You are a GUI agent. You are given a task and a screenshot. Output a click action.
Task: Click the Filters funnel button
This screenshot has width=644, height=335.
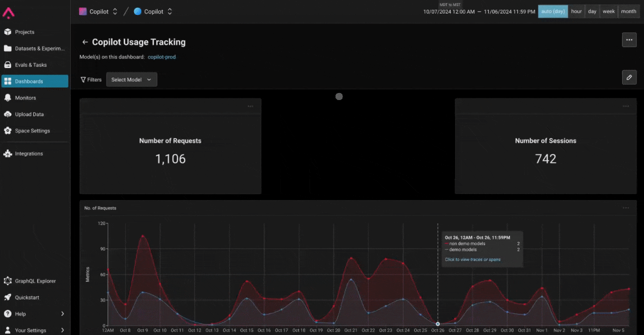[91, 80]
